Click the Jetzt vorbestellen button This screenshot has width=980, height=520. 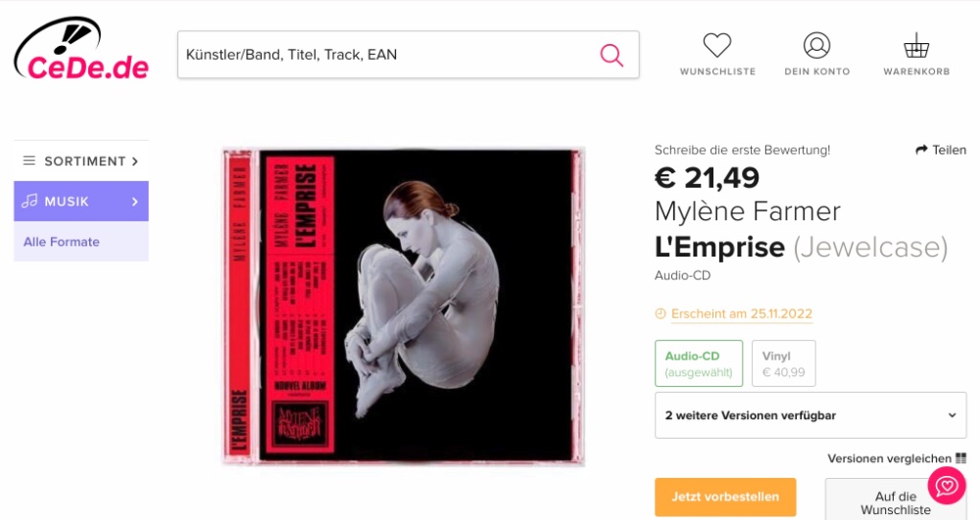(725, 496)
